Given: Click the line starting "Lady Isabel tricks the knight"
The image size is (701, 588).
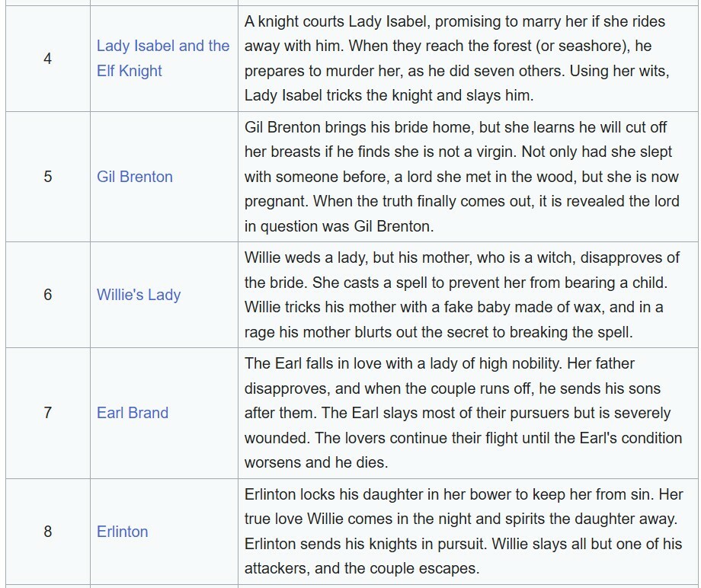Looking at the screenshot, I should (389, 95).
